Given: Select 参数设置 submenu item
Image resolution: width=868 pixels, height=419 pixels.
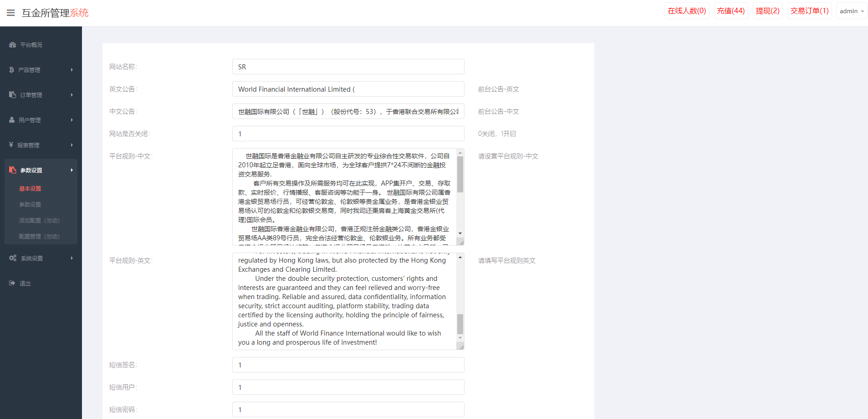Looking at the screenshot, I should [x=30, y=205].
